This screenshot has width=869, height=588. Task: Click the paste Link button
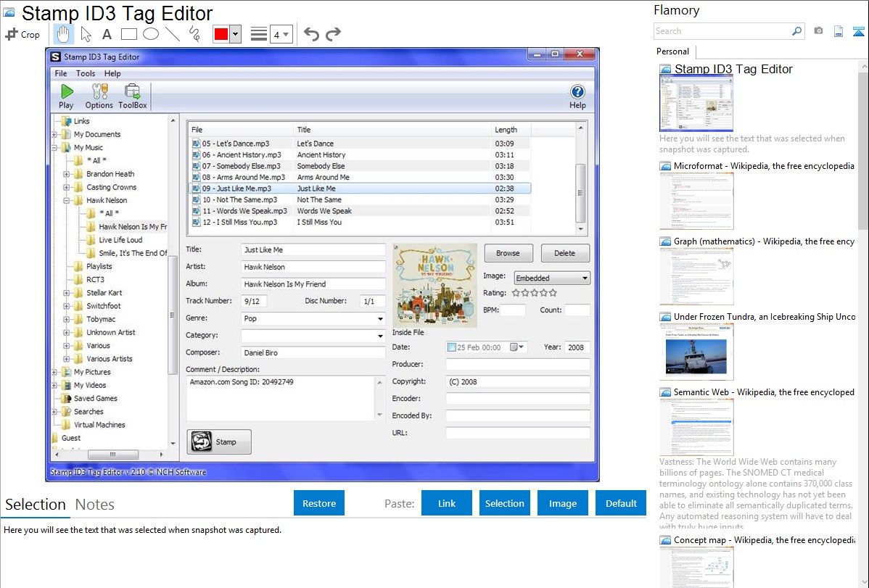[447, 503]
